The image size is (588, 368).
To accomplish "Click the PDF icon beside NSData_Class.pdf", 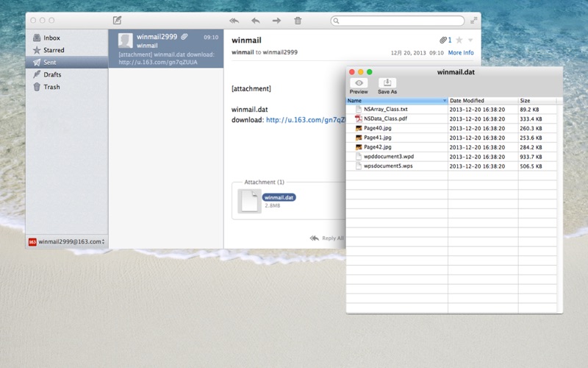I will (x=359, y=118).
